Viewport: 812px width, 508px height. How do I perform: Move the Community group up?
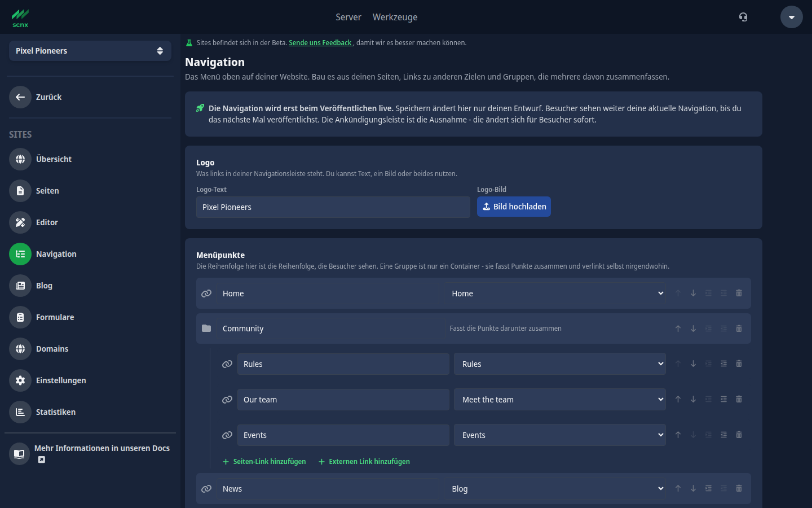(678, 329)
